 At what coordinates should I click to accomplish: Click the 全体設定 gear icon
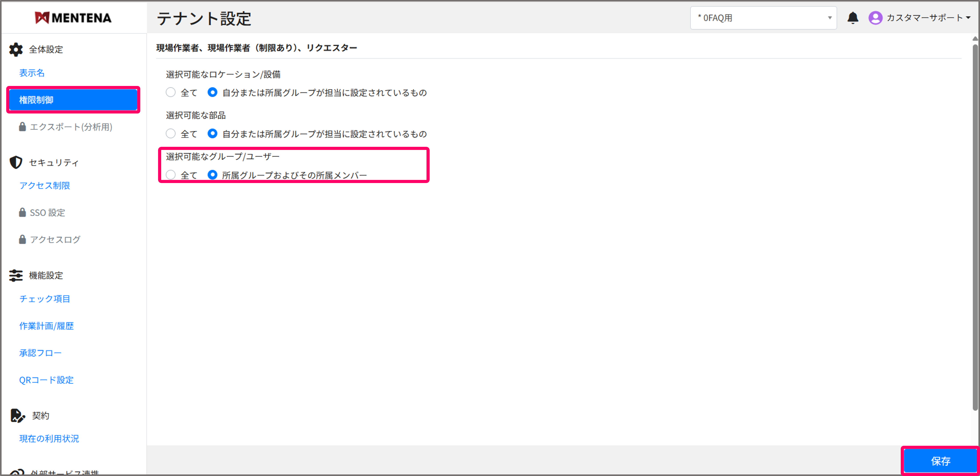[x=16, y=50]
